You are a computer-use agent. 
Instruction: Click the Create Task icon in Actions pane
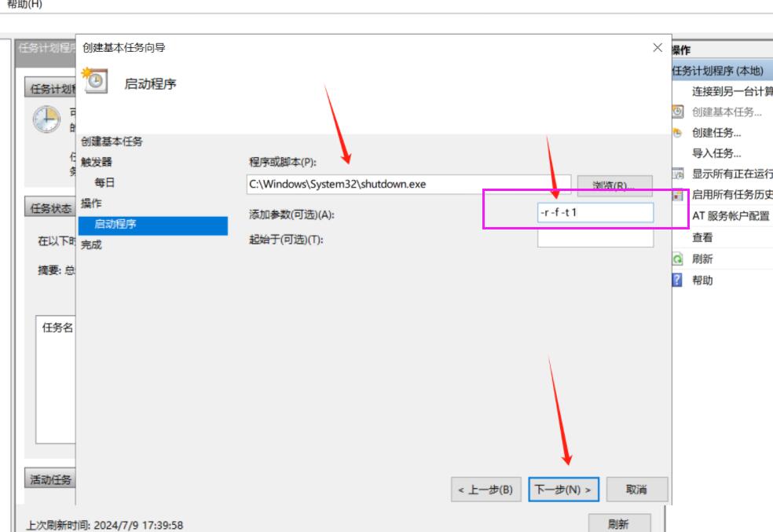pos(678,133)
